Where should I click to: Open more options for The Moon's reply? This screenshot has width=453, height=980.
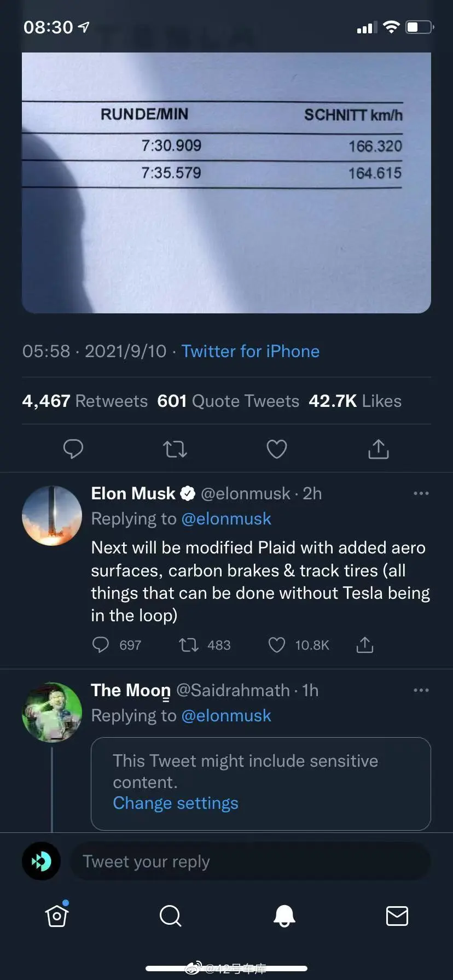click(421, 690)
